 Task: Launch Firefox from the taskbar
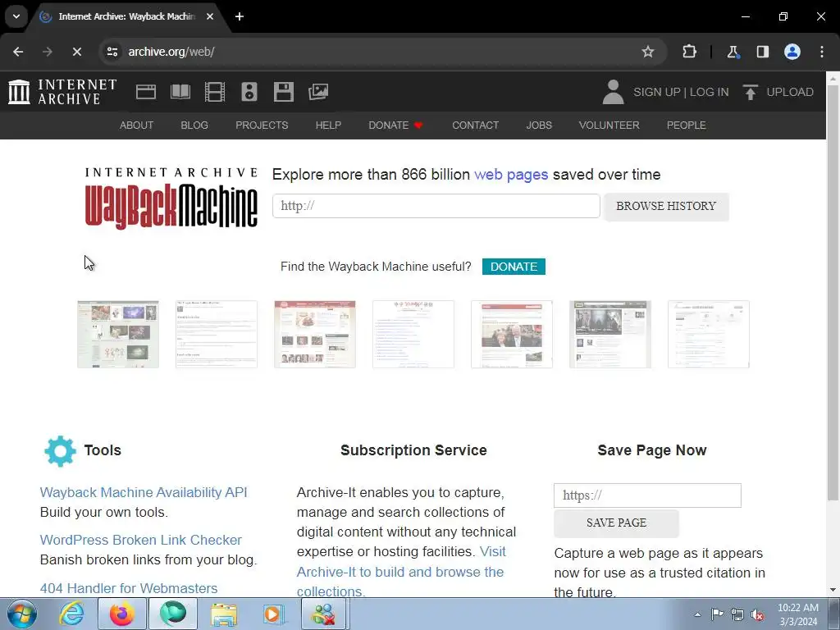[x=122, y=614]
